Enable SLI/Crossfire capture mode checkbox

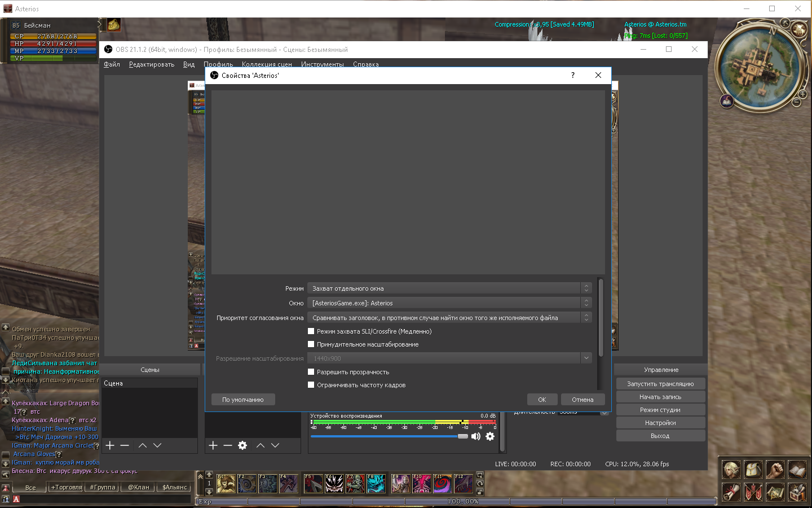[311, 331]
